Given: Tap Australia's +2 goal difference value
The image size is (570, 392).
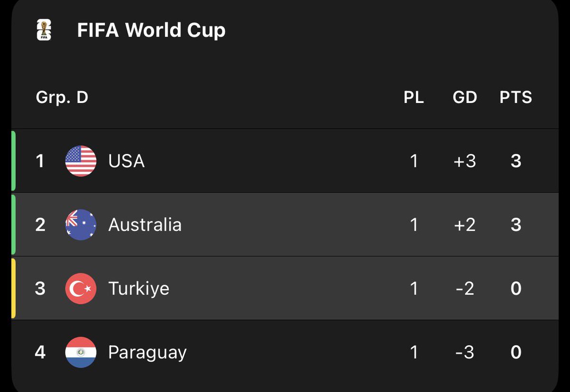Looking at the screenshot, I should (x=465, y=224).
